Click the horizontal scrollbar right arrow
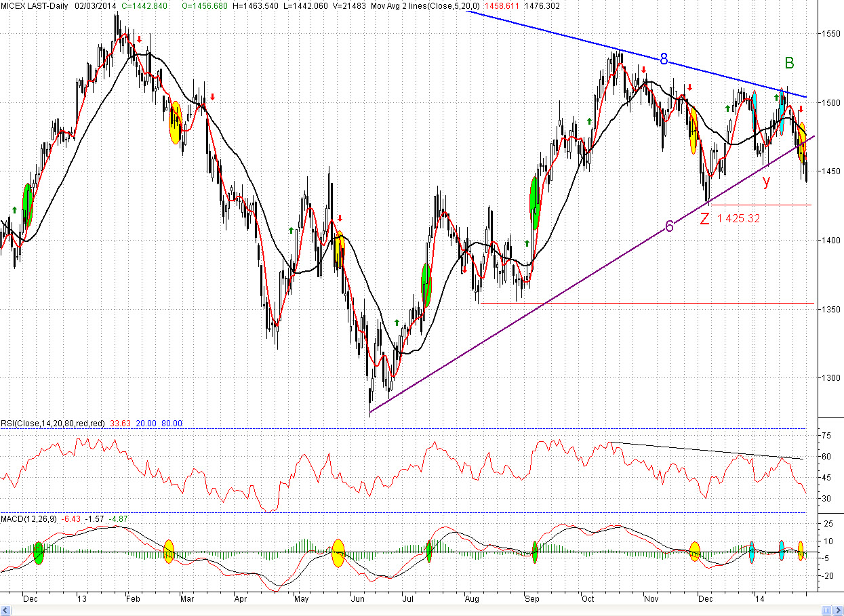844x616 pixels. point(837,611)
